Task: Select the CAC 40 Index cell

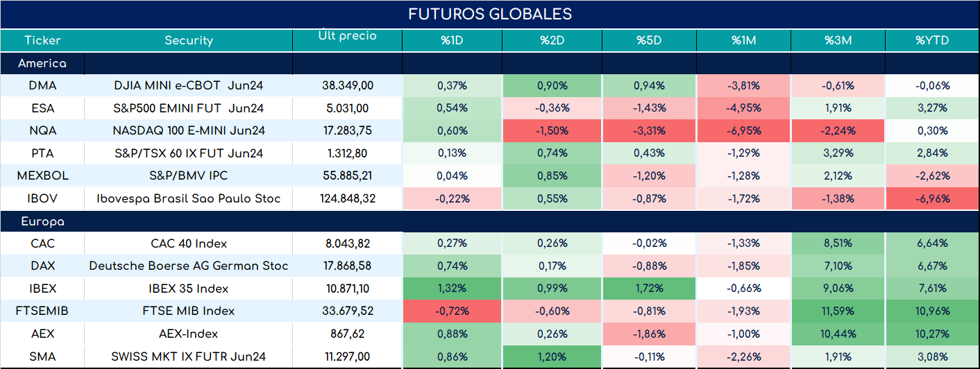Action: [x=189, y=243]
